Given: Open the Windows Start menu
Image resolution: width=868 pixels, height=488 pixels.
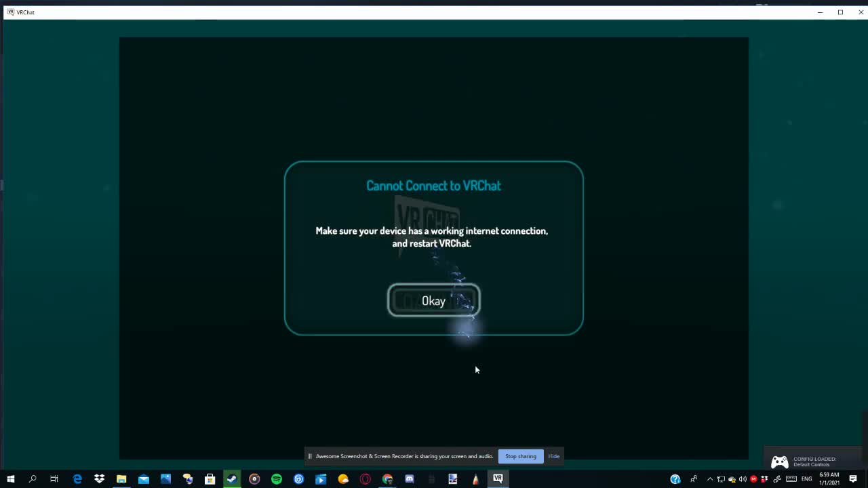Looking at the screenshot, I should [x=10, y=479].
